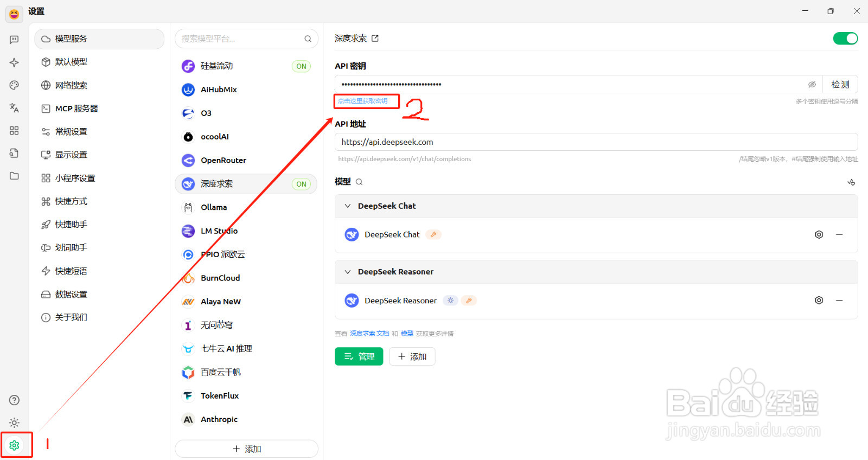
Task: Click the DeepSeek Reasoner tool-use tag
Action: pyautogui.click(x=469, y=301)
